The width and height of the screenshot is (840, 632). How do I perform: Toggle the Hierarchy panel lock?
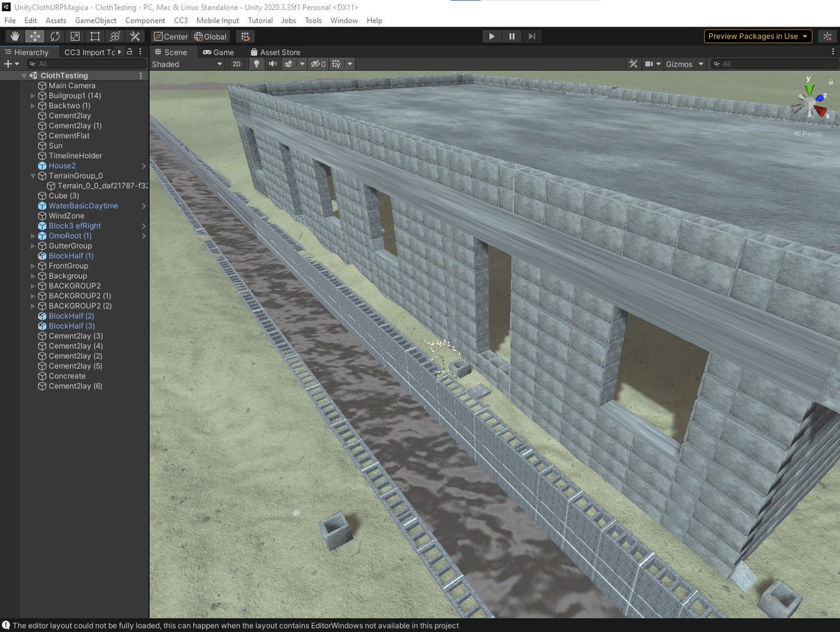[x=130, y=52]
